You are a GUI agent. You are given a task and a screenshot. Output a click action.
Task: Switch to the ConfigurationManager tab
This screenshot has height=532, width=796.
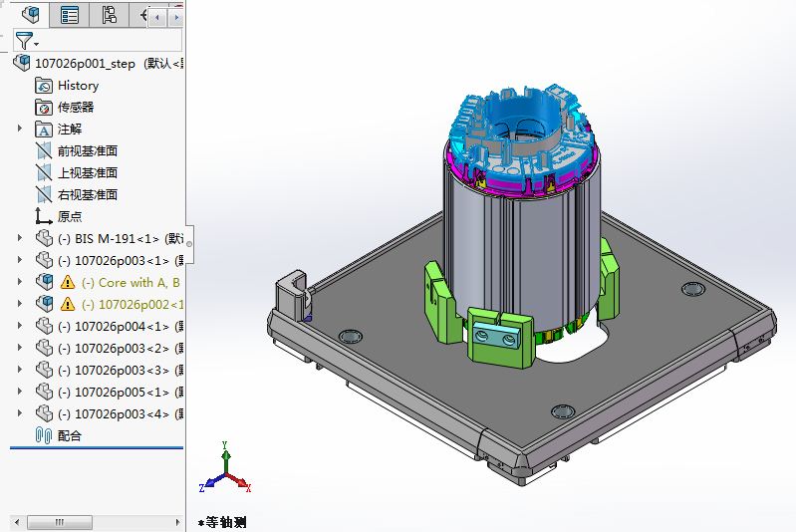109,15
